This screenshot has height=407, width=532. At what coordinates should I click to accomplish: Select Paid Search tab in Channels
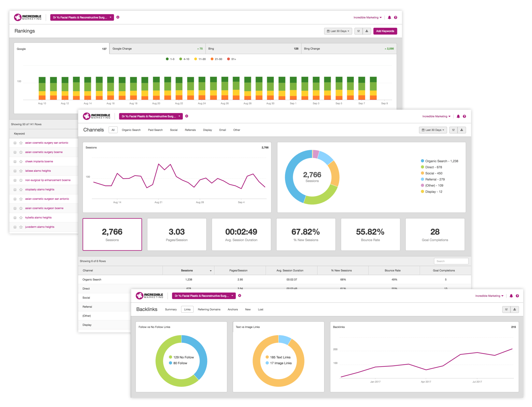coord(155,130)
